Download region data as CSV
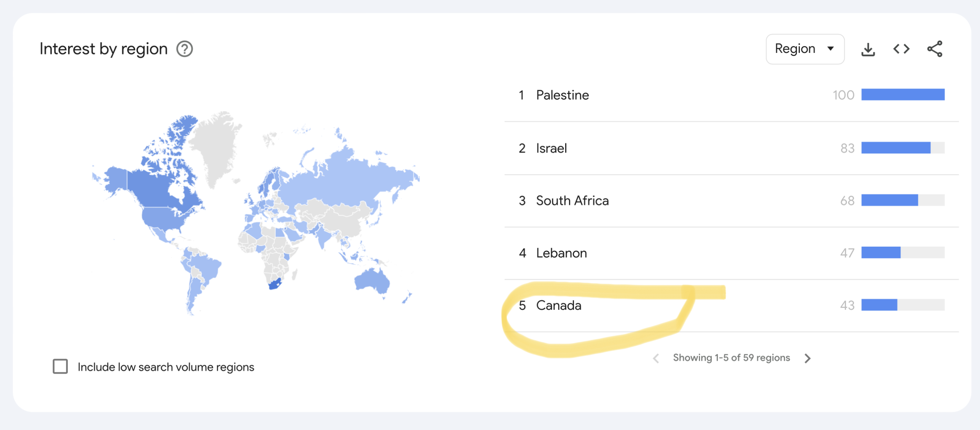The image size is (980, 430). point(868,49)
